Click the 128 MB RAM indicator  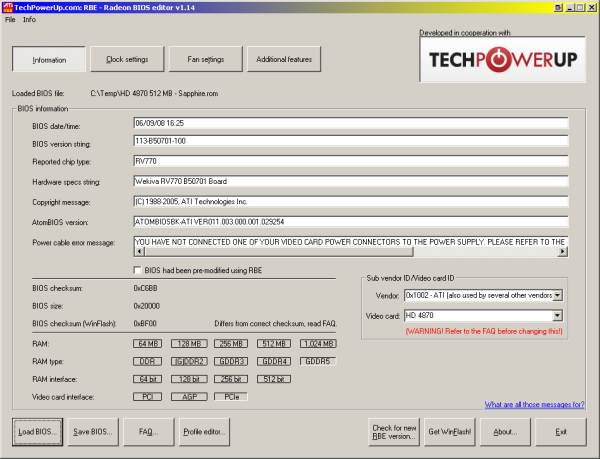click(x=189, y=343)
